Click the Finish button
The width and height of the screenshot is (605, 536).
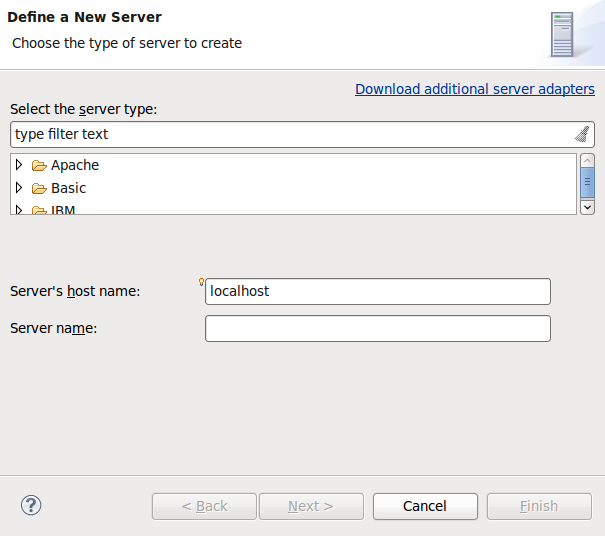538,506
